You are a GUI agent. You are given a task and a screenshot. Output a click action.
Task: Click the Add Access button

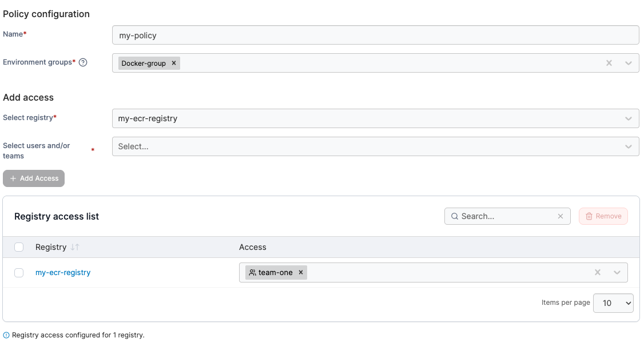click(x=34, y=178)
